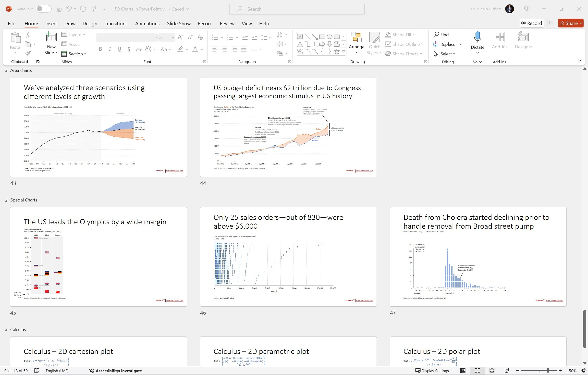The width and height of the screenshot is (588, 375).
Task: Click Accessibility: Investigate in status bar
Action: (115, 371)
